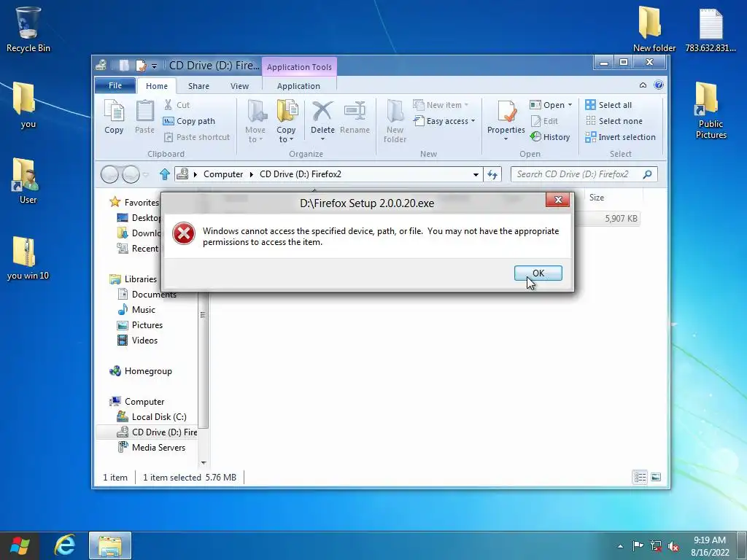
Task: Select Computer in navigation pane
Action: pyautogui.click(x=138, y=402)
